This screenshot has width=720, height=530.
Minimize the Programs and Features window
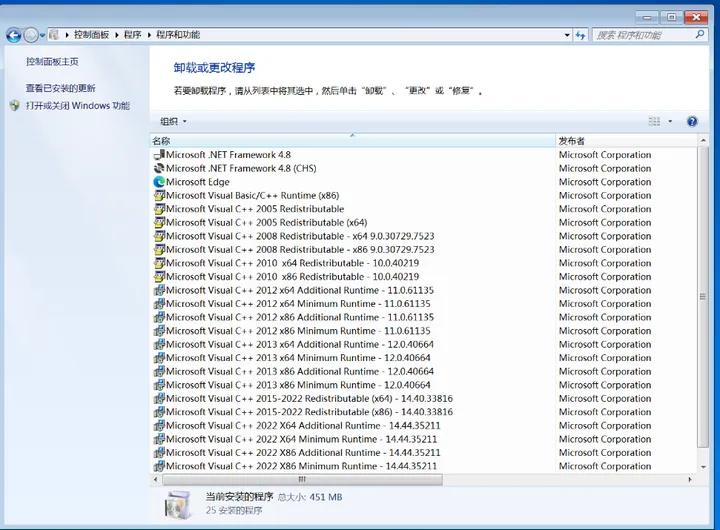(x=647, y=17)
